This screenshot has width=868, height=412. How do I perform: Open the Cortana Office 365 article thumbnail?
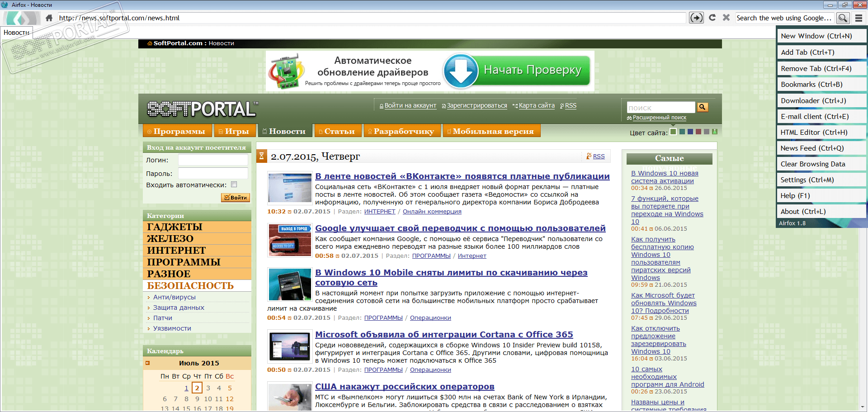click(290, 346)
